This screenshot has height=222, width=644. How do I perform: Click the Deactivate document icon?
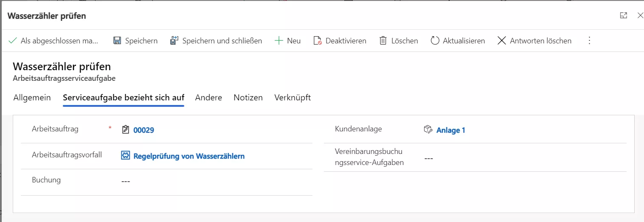pos(318,41)
